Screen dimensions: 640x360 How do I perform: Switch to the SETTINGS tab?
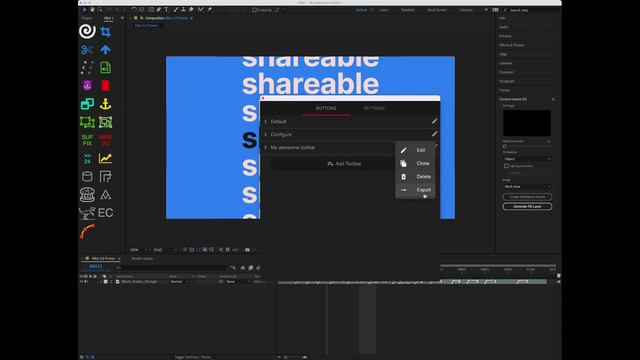374,108
